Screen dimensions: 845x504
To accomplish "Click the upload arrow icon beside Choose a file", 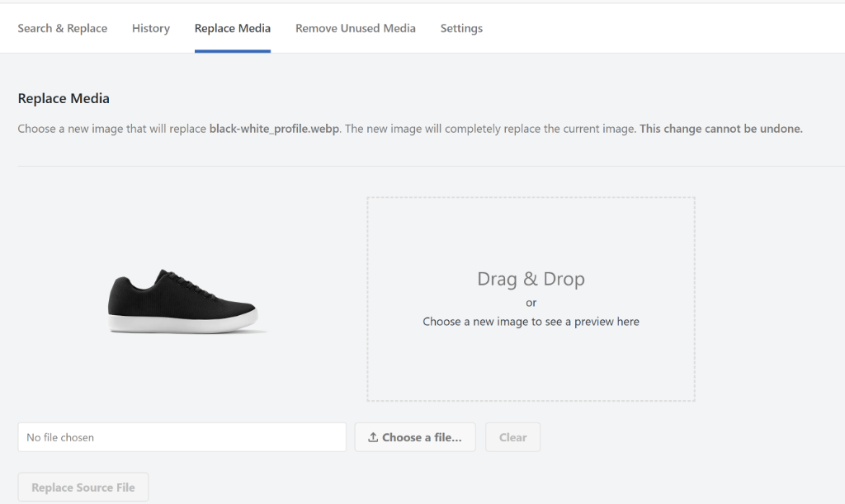I will pos(373,438).
